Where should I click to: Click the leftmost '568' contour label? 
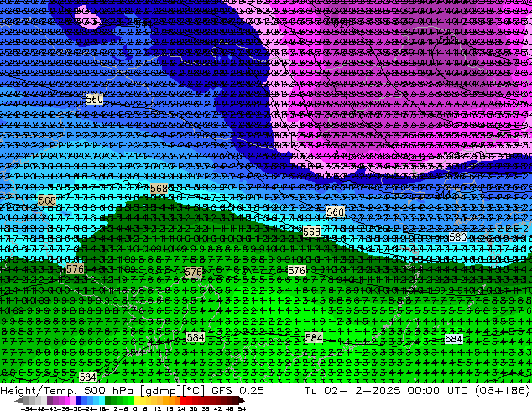pos(47,200)
